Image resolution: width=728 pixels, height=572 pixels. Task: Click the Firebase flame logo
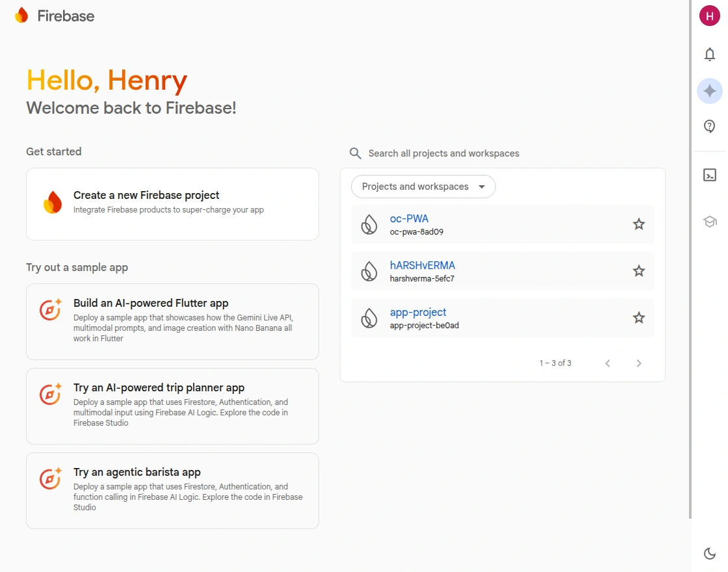21,16
